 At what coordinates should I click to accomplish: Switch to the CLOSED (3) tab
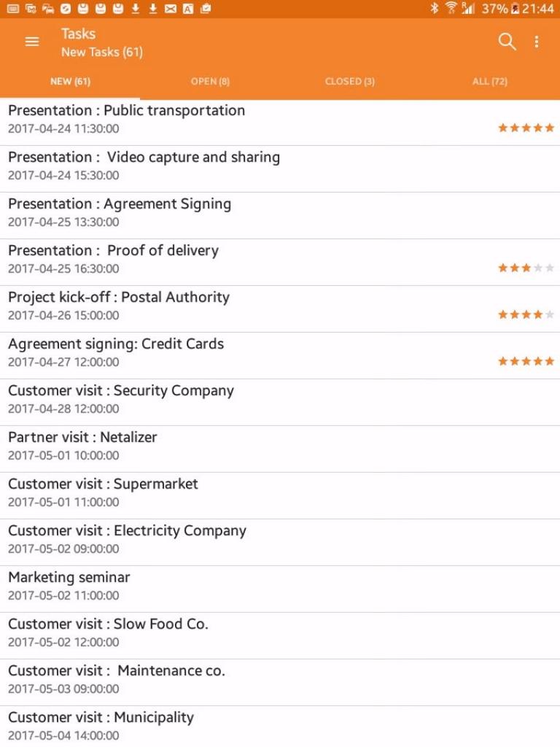coord(350,82)
